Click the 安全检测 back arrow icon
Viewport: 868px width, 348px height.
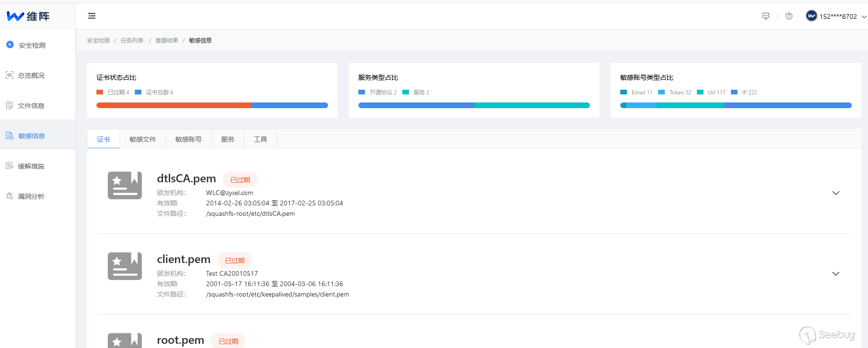(10, 45)
